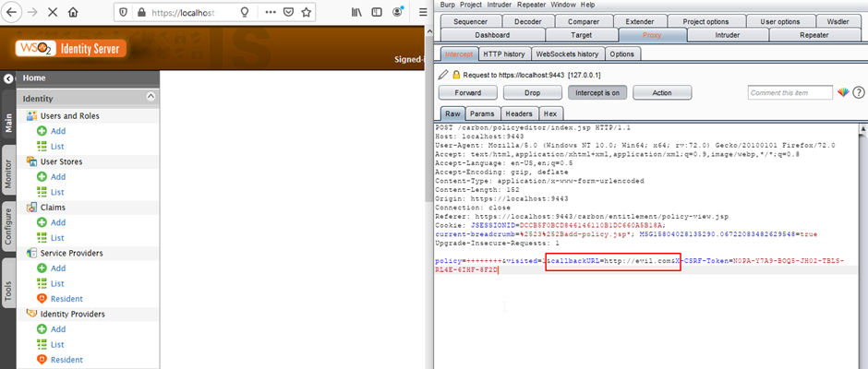Screen dimensions: 868x369
Task: Stop page loading with the X button
Action: [x=53, y=12]
